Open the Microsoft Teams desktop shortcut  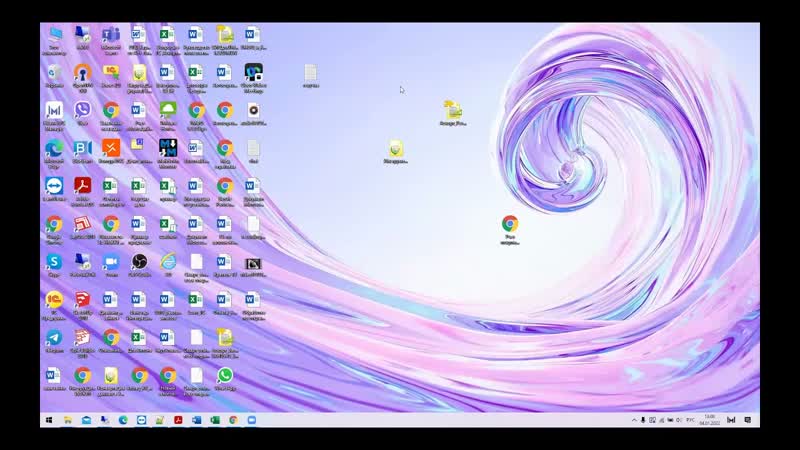click(110, 36)
